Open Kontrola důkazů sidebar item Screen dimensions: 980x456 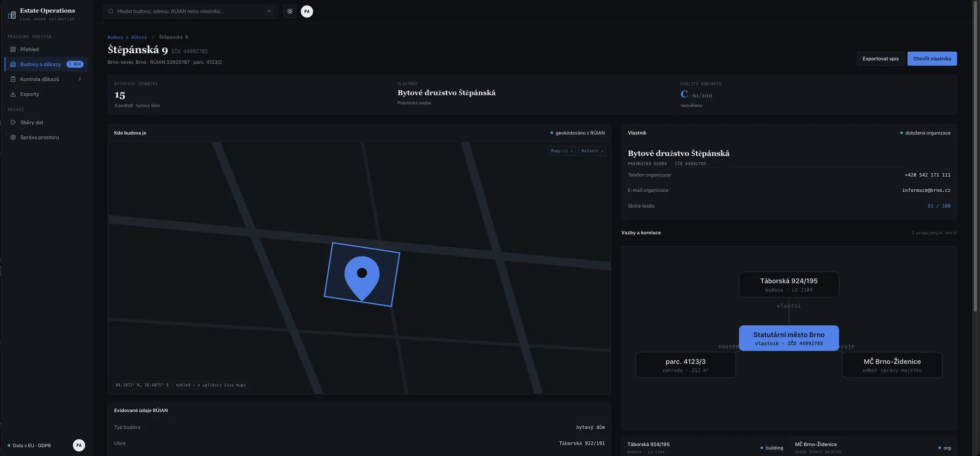[x=46, y=79]
